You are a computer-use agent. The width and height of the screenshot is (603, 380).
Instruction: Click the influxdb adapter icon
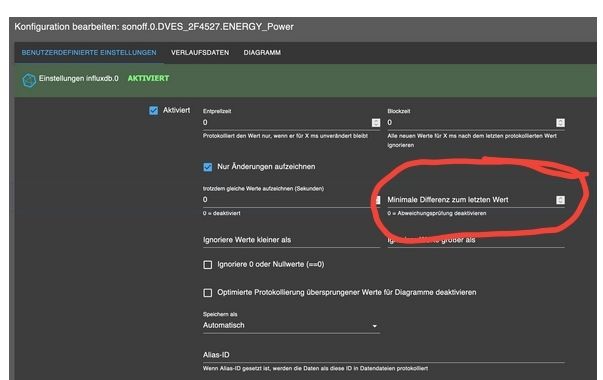[x=29, y=80]
